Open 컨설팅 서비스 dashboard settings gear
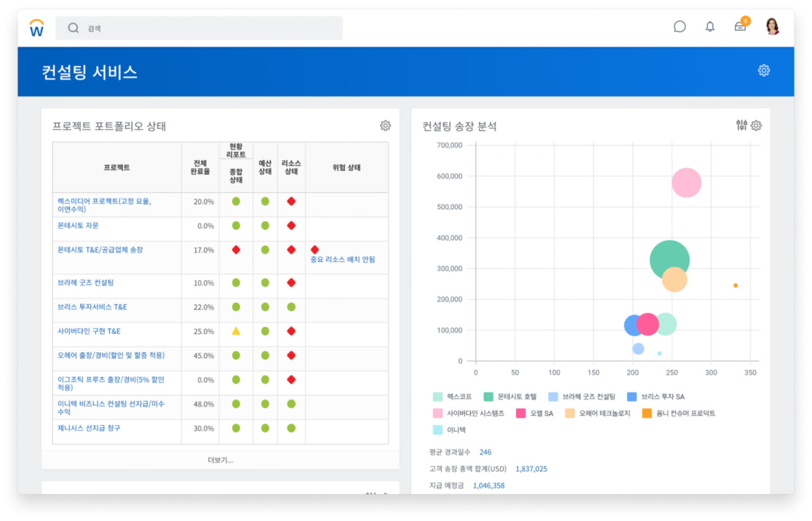The image size is (812, 521). click(764, 70)
